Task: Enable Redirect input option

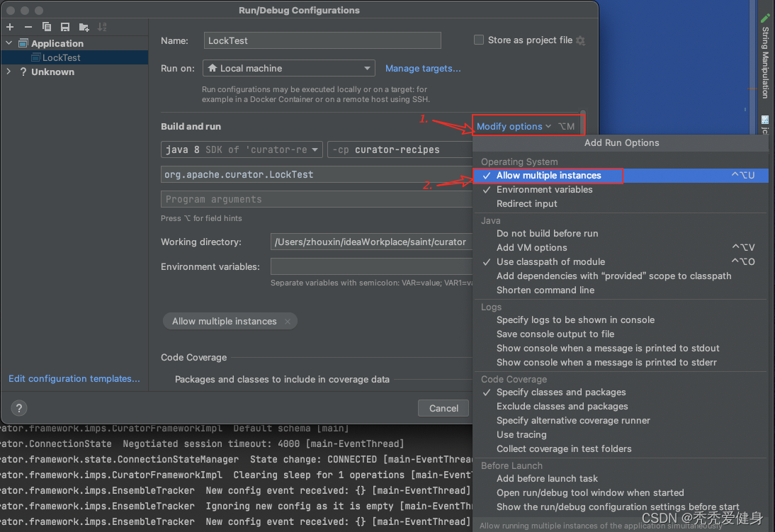Action: (x=621, y=204)
